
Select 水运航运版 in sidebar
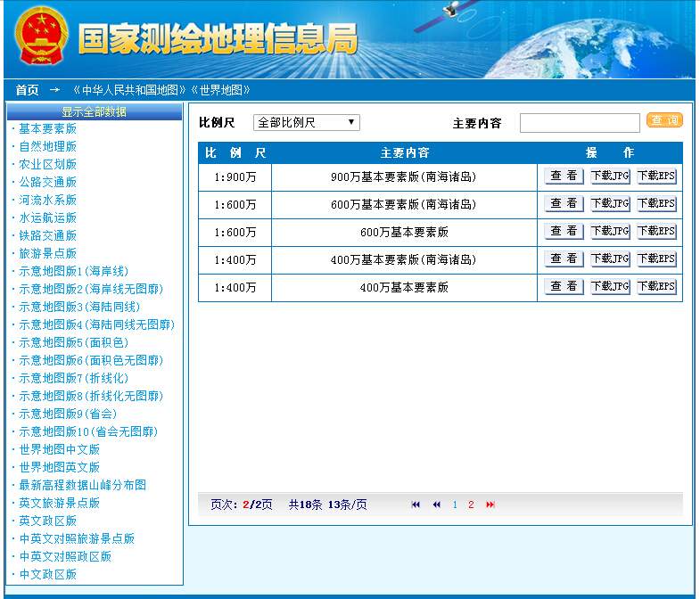pos(48,217)
